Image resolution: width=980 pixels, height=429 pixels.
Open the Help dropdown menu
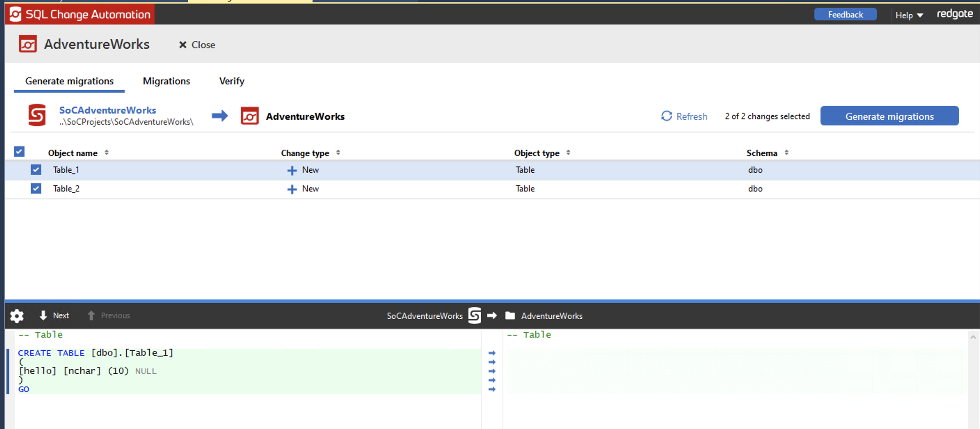[909, 15]
